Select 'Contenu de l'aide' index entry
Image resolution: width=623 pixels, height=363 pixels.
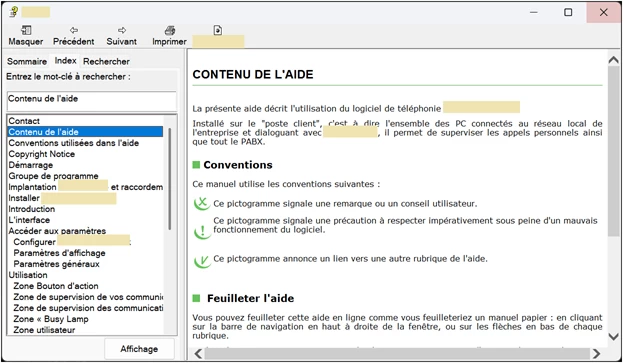(x=85, y=132)
